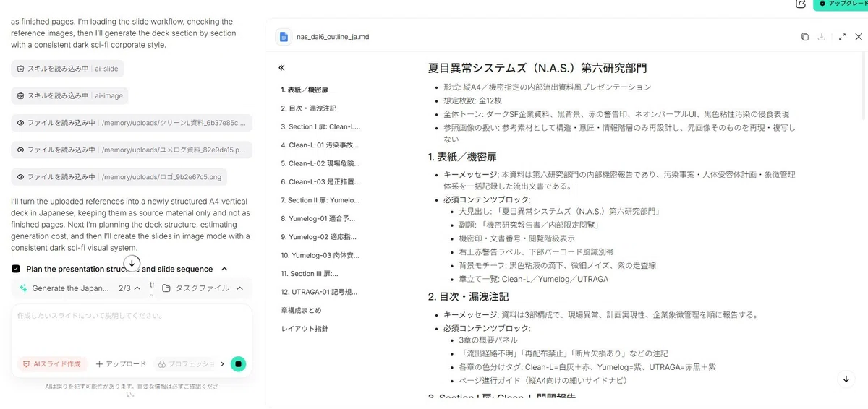Click the scroll-down arrow button in the document
Screen dimensions: 868x409
point(846,379)
